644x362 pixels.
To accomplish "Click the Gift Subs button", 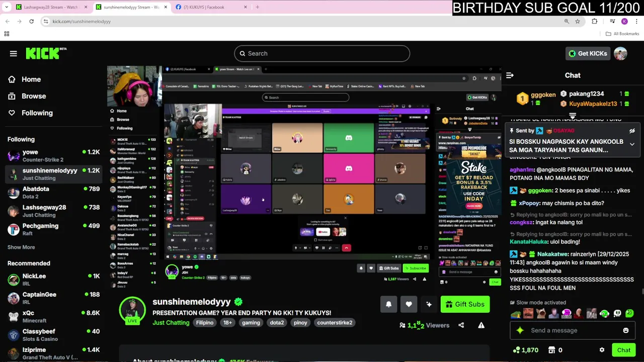I will [465, 304].
